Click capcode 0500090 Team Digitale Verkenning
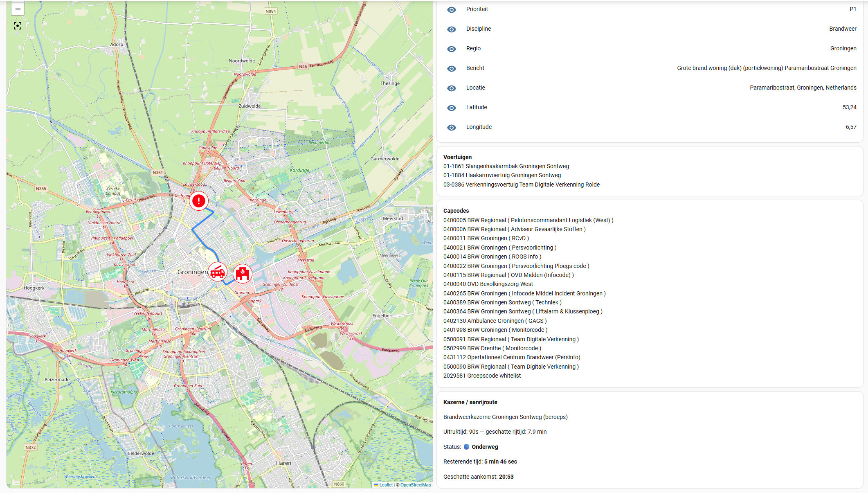868x493 pixels. point(511,367)
